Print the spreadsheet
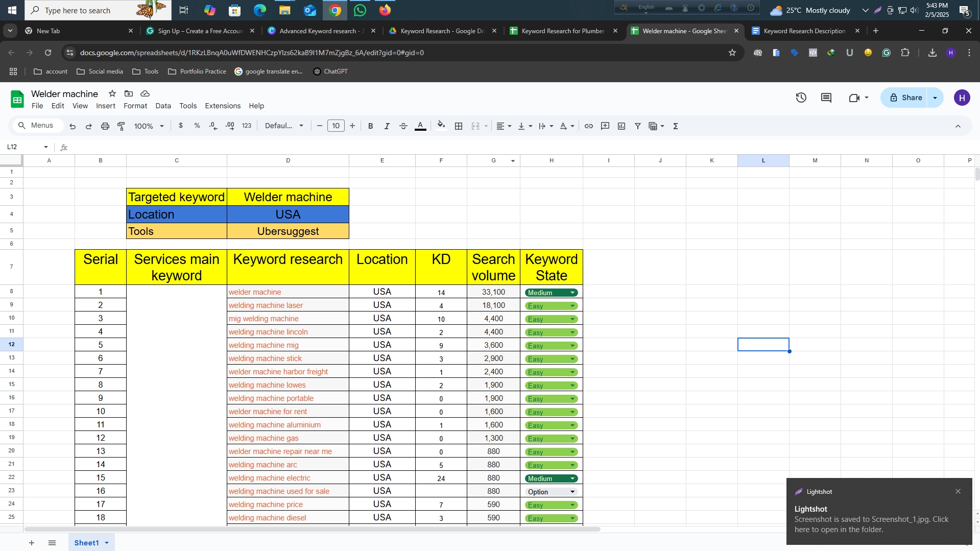Image resolution: width=980 pixels, height=551 pixels. [105, 126]
